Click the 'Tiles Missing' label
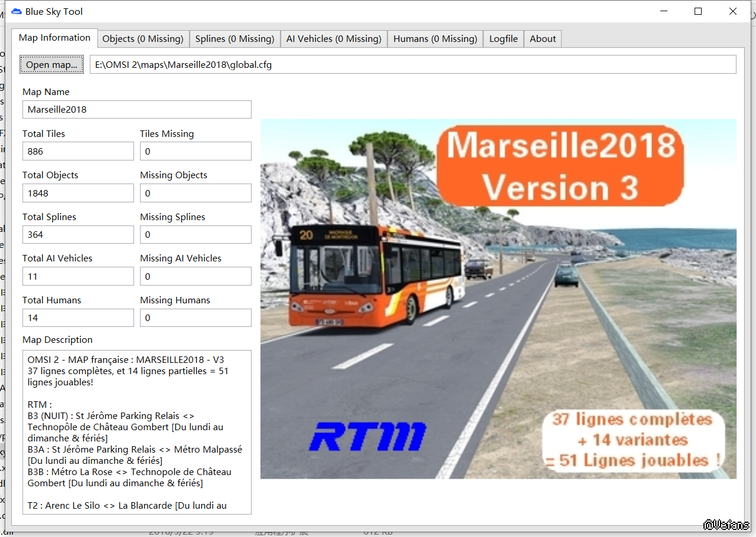 (x=167, y=134)
